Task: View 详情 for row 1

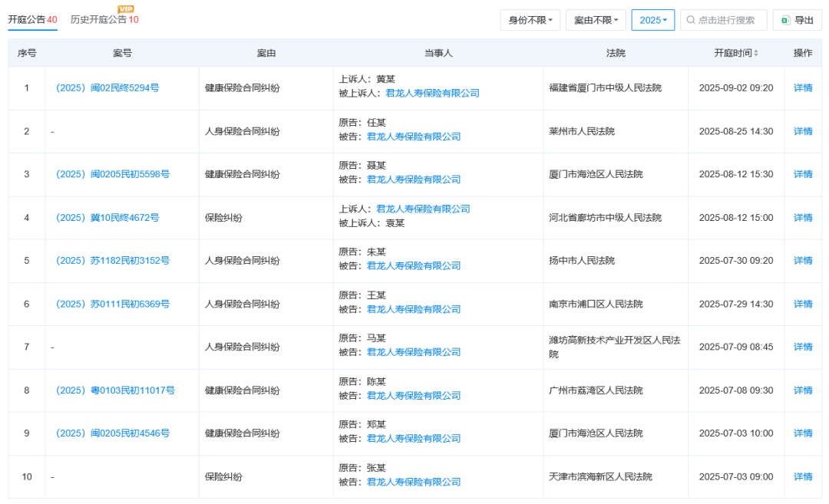Action: point(802,88)
